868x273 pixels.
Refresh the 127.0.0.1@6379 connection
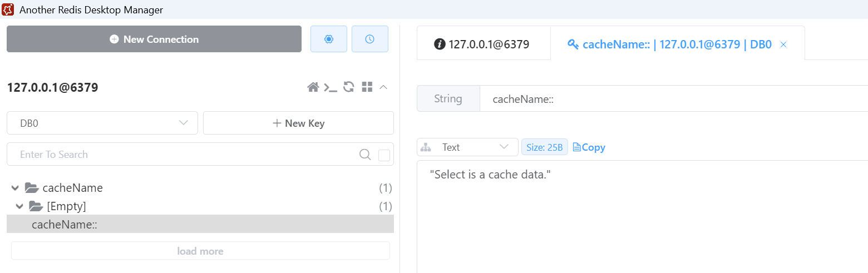[349, 87]
